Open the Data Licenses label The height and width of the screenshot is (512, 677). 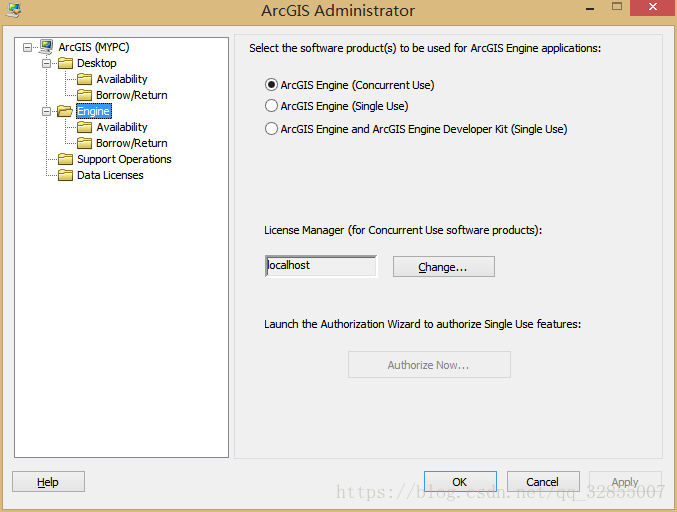pos(110,175)
